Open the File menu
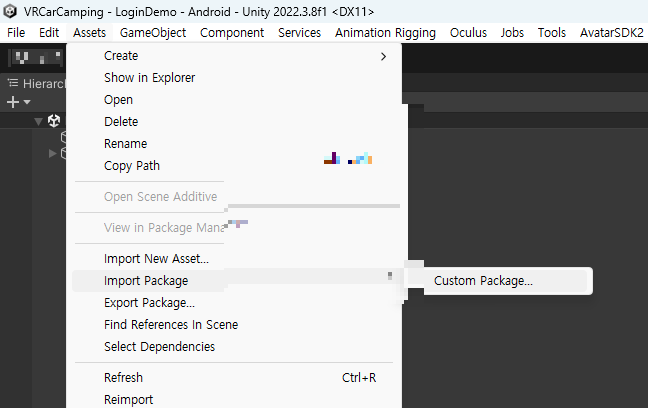648x408 pixels. pyautogui.click(x=16, y=33)
